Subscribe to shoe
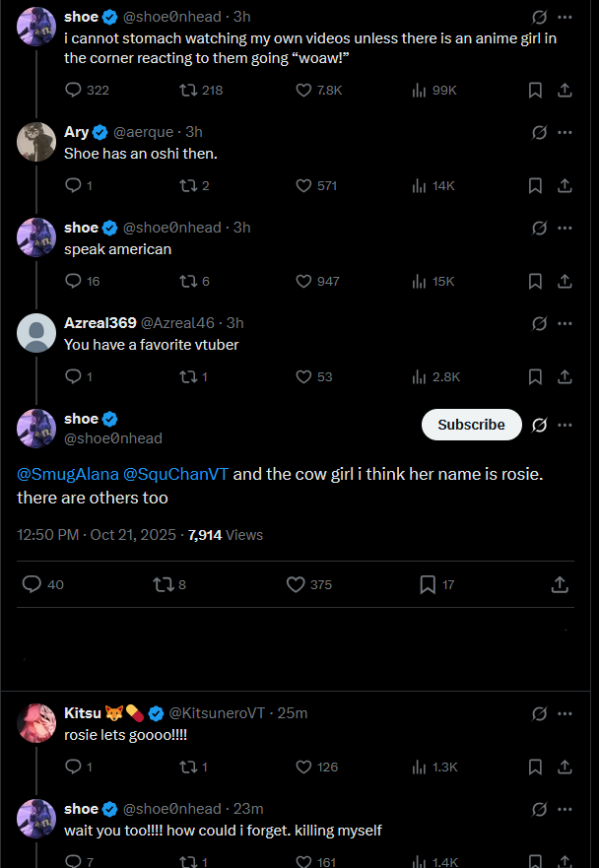The width and height of the screenshot is (599, 868). pyautogui.click(x=471, y=425)
